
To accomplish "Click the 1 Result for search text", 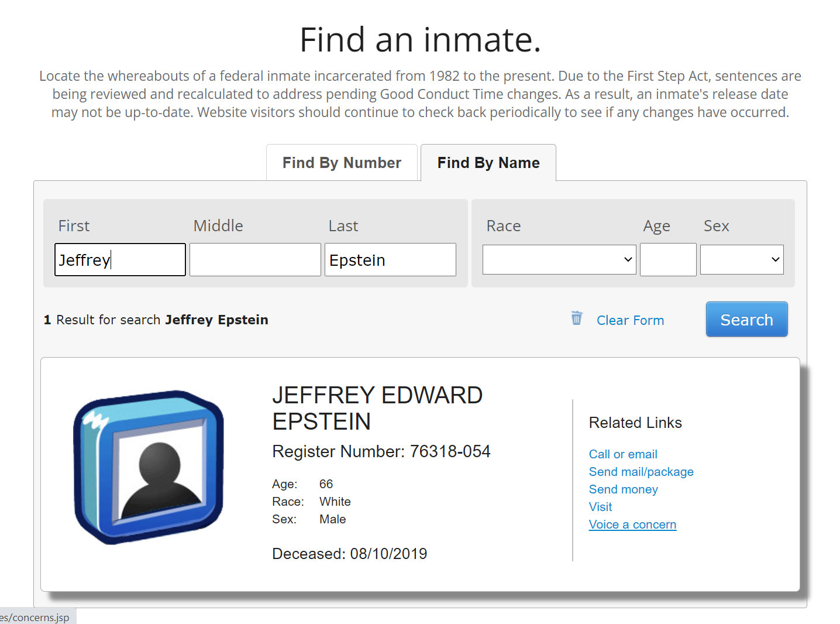I will tap(156, 320).
